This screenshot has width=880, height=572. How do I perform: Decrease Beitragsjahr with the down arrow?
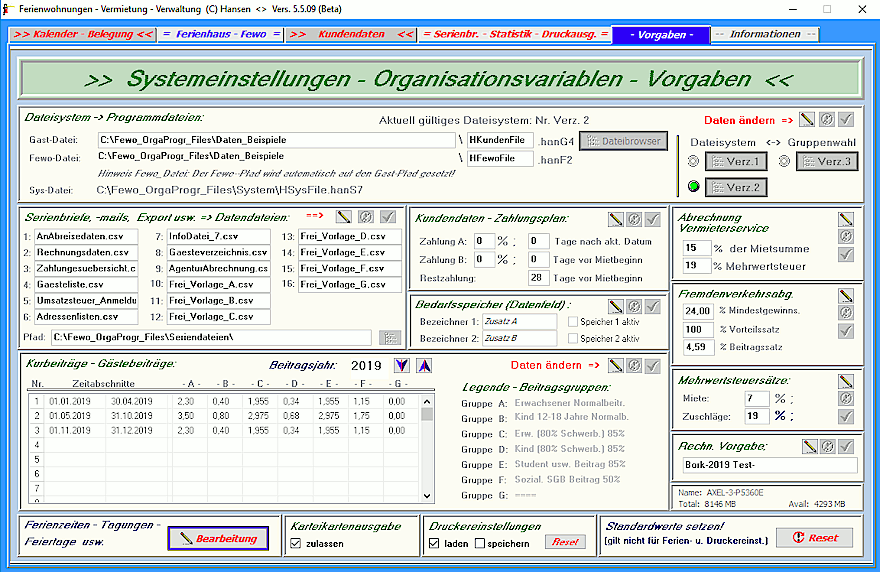coord(401,366)
